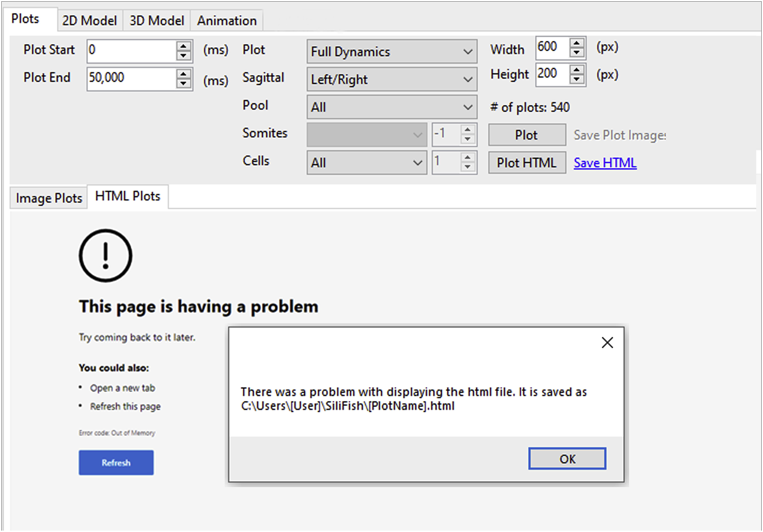Click the up arrow on Plot Start spinner
The width and height of the screenshot is (763, 532).
click(x=183, y=46)
